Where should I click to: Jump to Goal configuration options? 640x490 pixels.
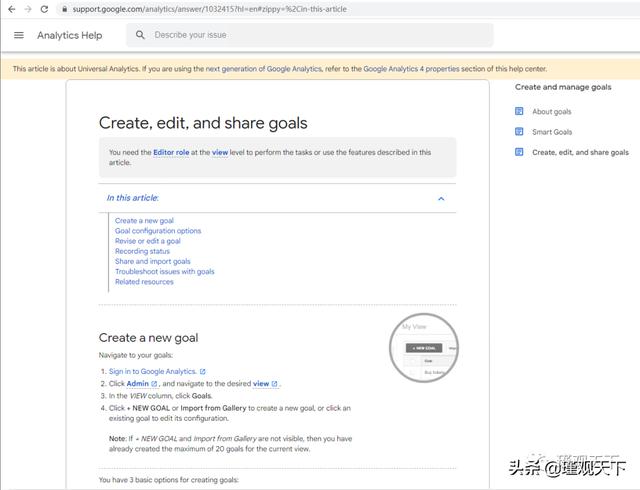tap(158, 231)
